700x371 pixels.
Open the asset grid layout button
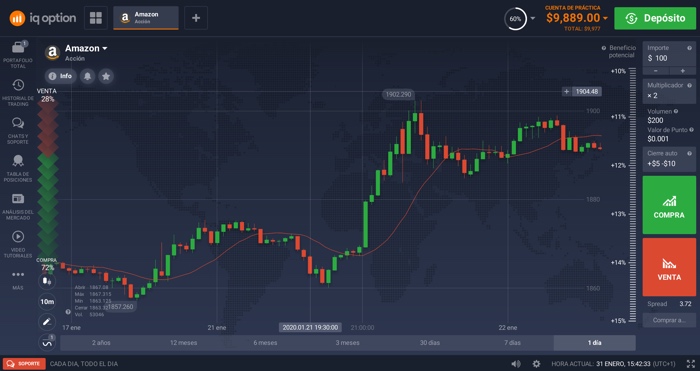click(96, 18)
